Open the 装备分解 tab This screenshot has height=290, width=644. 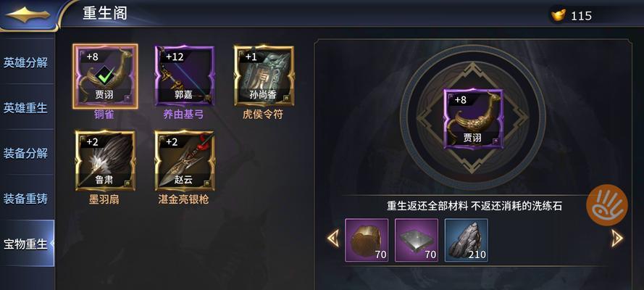26,153
